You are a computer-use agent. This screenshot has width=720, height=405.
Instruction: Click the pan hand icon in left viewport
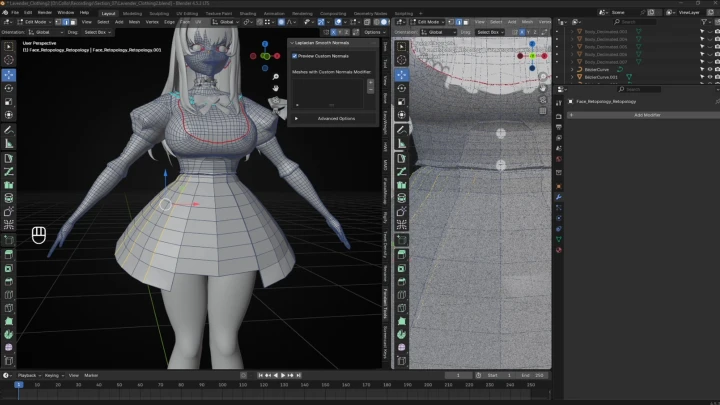tap(276, 88)
